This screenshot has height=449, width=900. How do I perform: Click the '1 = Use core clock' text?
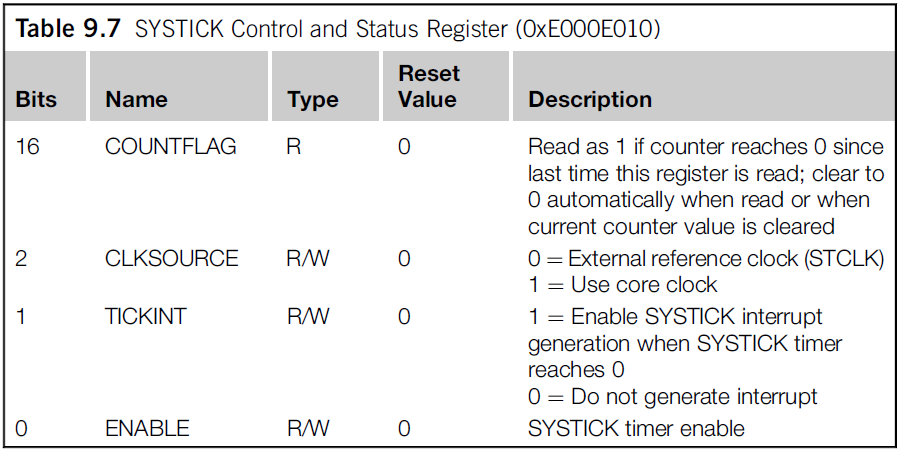coord(622,285)
